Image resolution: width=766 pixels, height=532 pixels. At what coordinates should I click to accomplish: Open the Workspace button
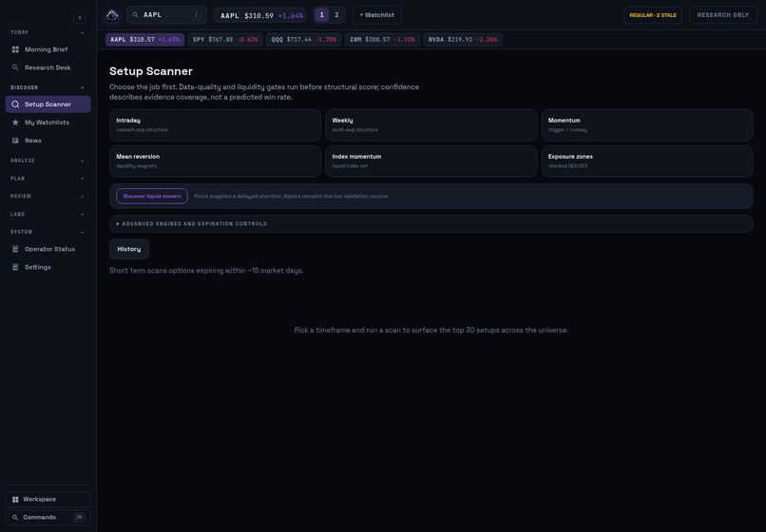tap(48, 500)
